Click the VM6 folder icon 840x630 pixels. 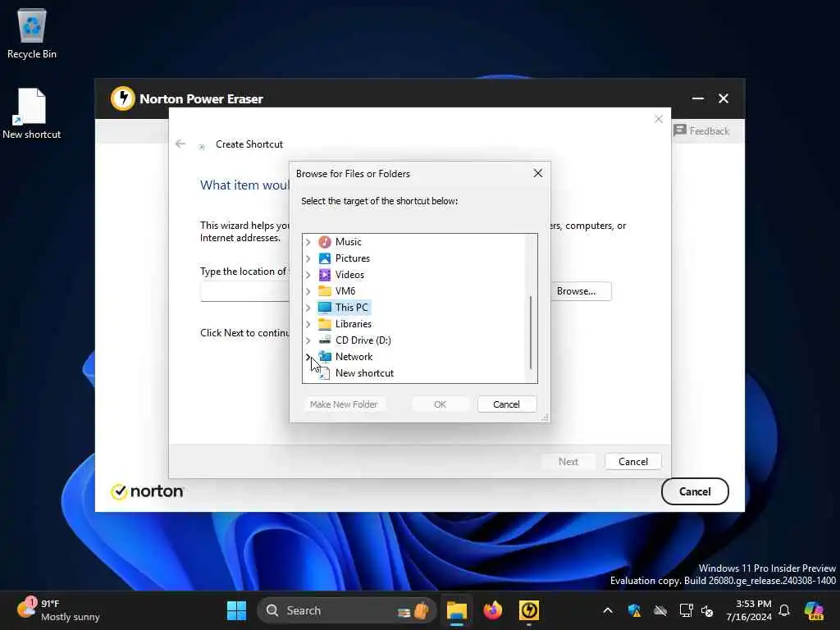click(325, 291)
